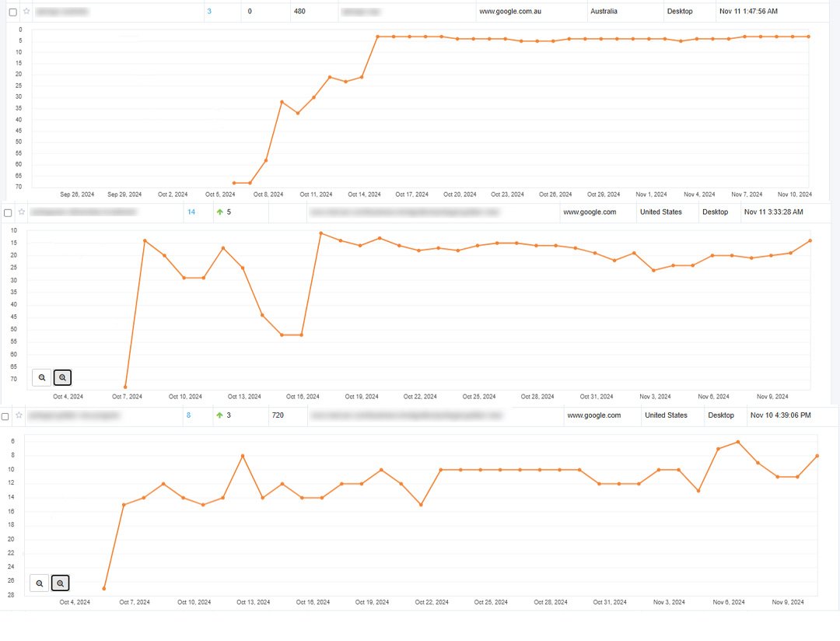Star the keyword row ranked 8
Viewport: 840px width, 641px height.
[19, 415]
